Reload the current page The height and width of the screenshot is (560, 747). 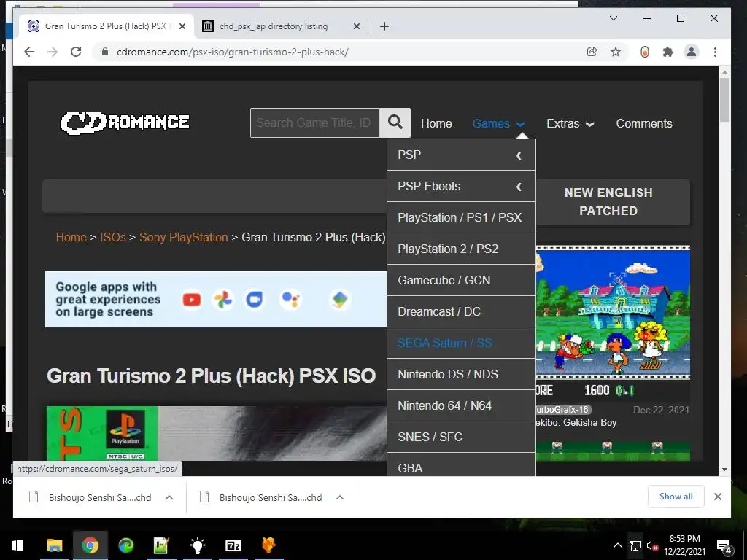76,52
